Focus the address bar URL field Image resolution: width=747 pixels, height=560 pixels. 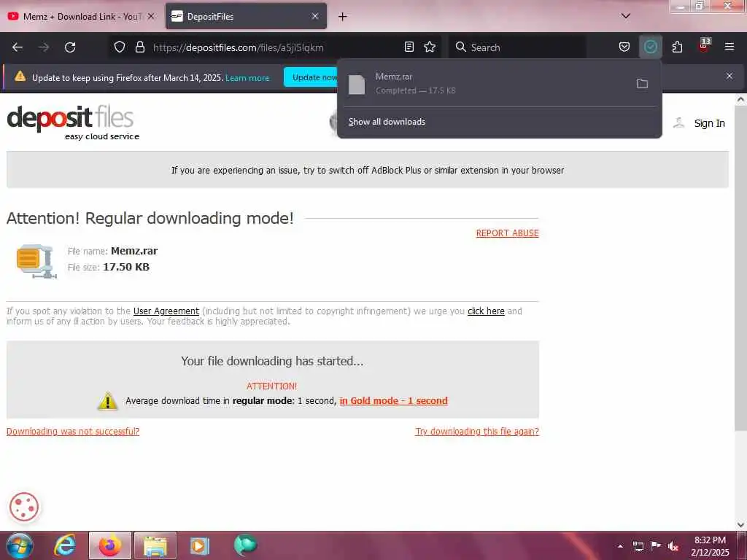pyautogui.click(x=274, y=47)
